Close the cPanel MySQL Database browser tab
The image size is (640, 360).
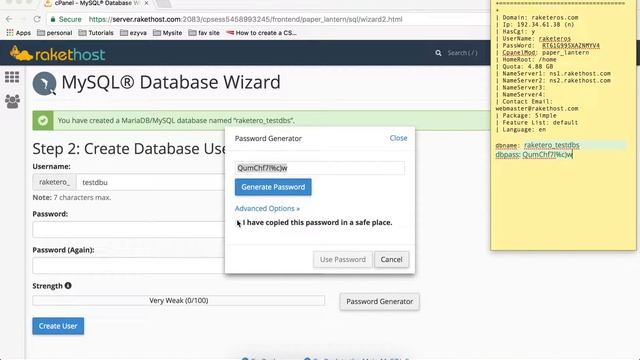click(147, 3)
